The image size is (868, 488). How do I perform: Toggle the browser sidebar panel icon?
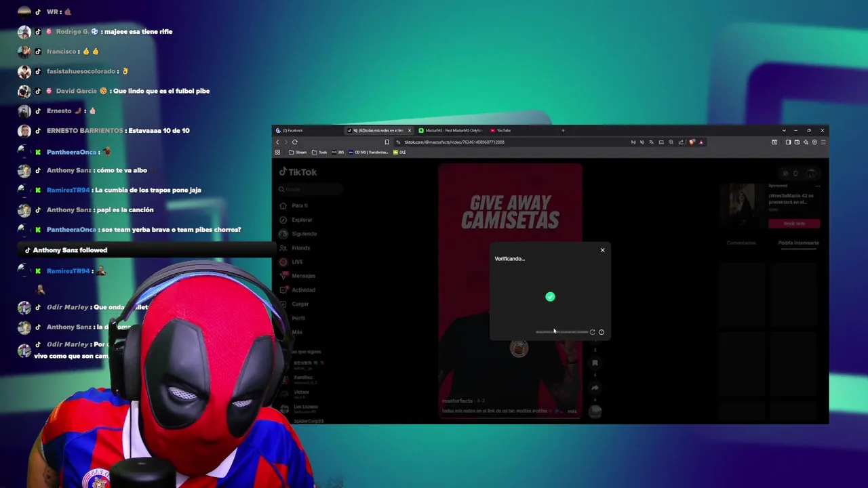[788, 142]
